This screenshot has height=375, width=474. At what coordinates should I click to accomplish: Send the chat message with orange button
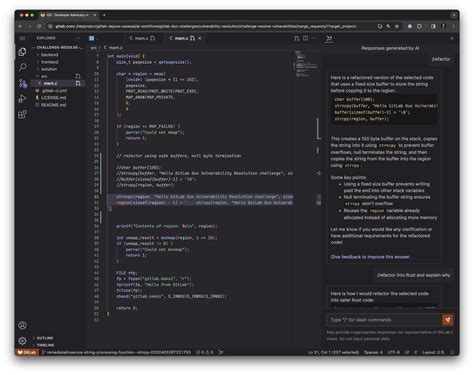point(448,320)
